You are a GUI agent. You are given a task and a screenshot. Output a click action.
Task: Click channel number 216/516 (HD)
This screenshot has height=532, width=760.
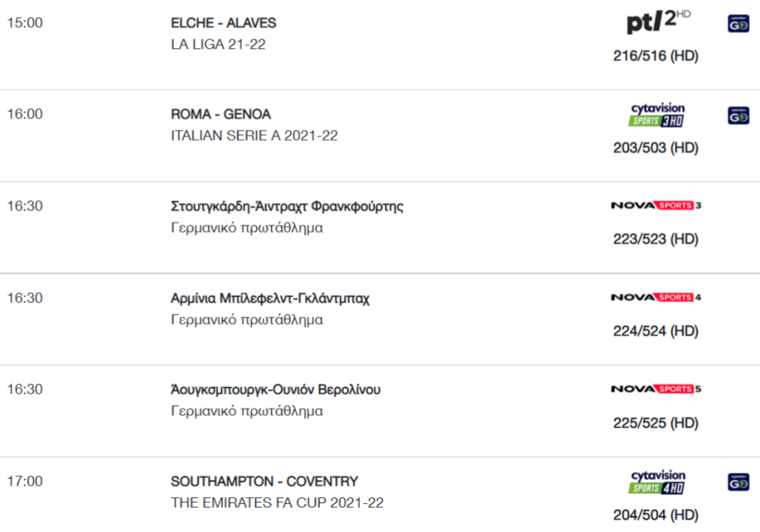(656, 56)
